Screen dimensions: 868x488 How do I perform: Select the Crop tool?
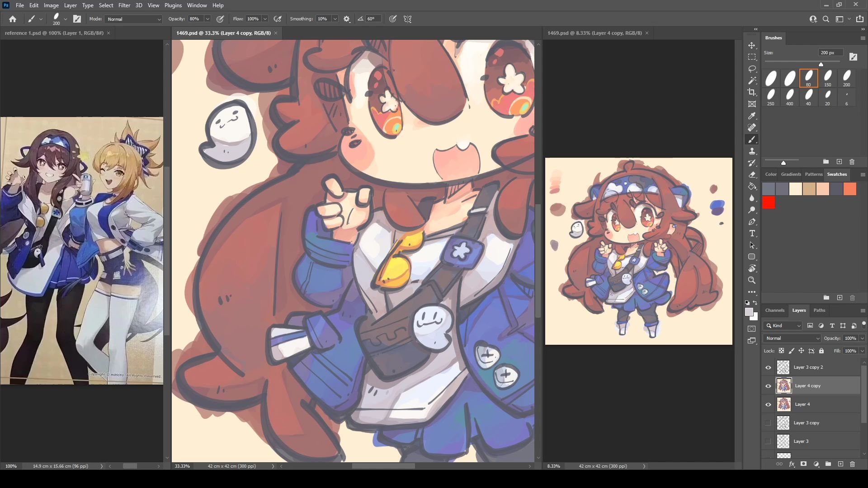(x=752, y=92)
